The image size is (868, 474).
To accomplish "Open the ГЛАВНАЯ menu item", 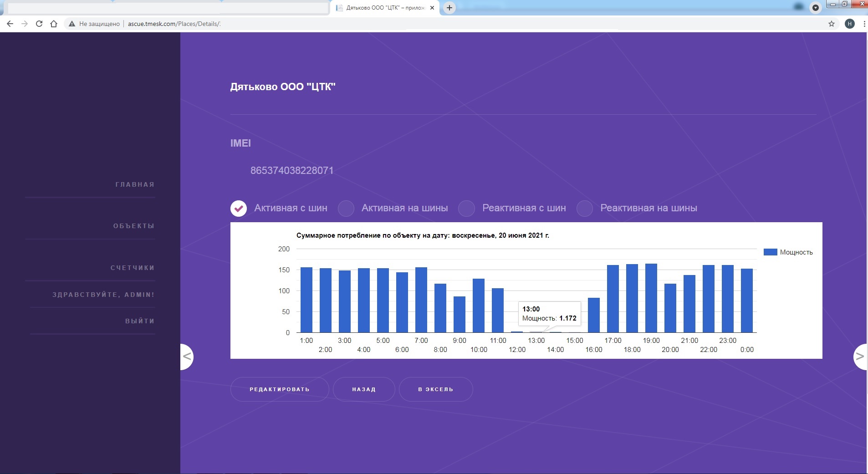I will click(x=135, y=184).
